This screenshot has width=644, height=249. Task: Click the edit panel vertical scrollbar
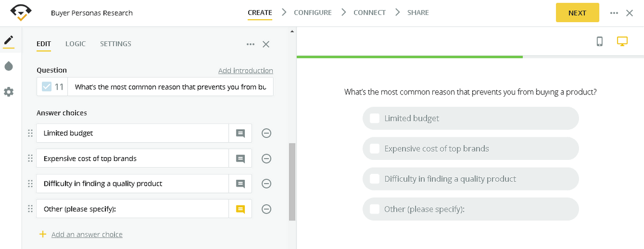[x=292, y=181]
